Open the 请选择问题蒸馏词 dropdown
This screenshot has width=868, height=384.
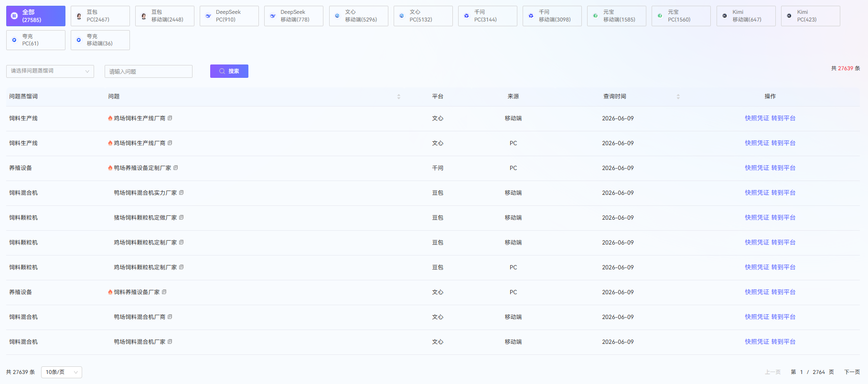pyautogui.click(x=50, y=71)
